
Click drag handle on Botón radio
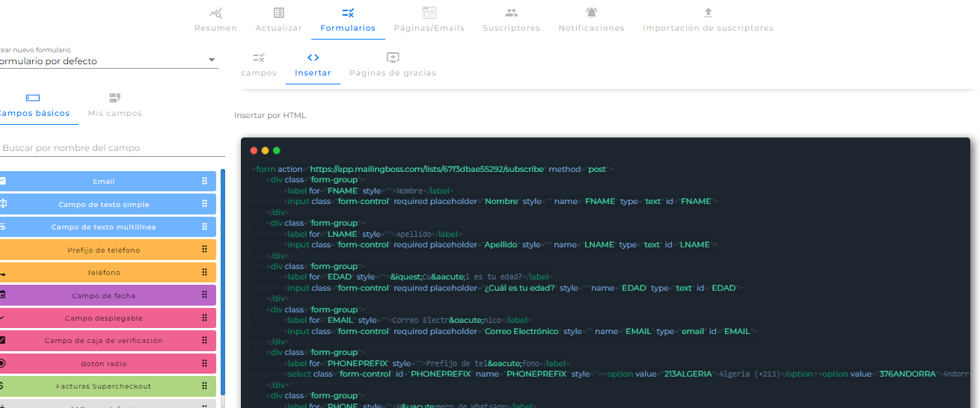(x=204, y=363)
